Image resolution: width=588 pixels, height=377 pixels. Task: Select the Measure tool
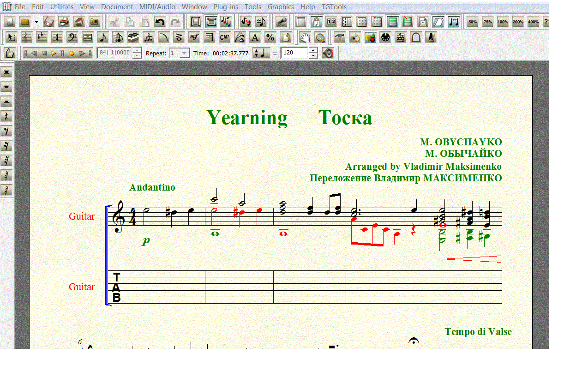[x=87, y=37]
